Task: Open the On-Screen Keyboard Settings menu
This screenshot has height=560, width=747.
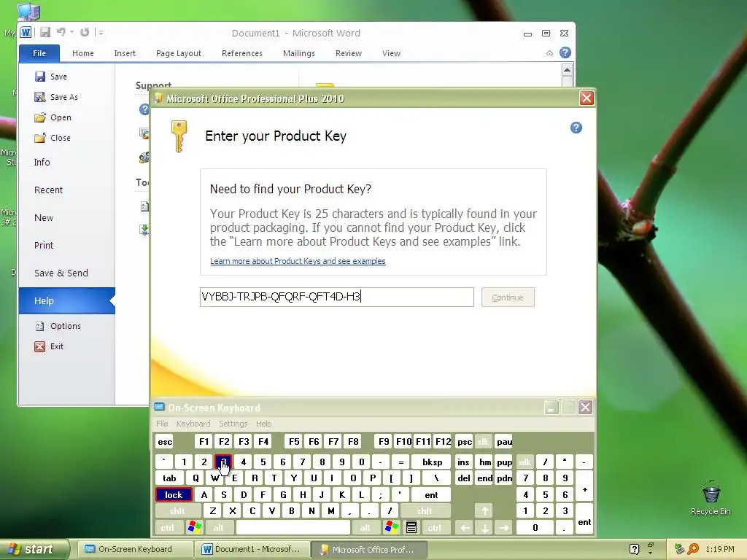Action: 233,424
